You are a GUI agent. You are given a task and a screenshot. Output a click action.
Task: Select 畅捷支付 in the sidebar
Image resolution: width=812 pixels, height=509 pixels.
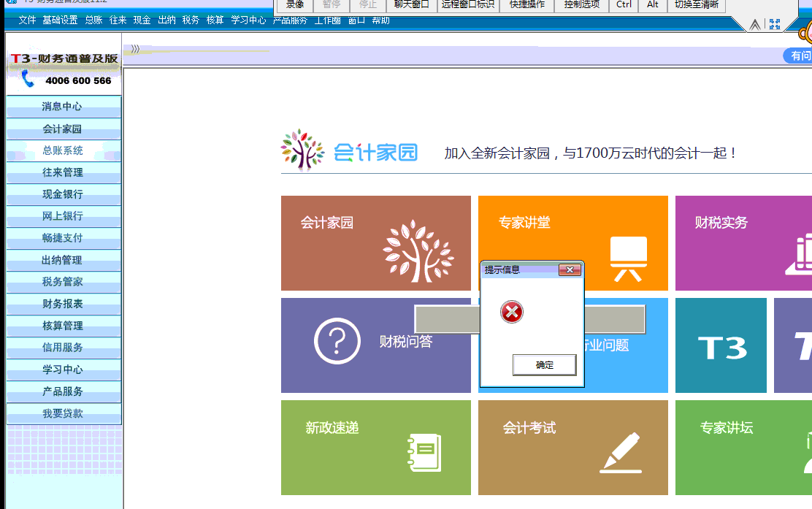[64, 238]
